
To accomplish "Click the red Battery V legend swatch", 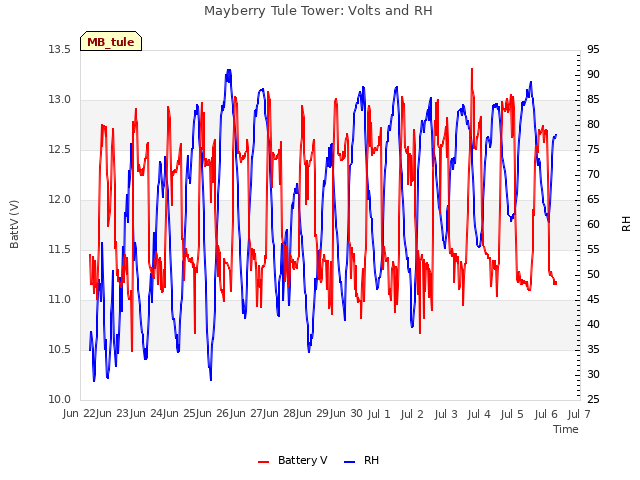I will [x=264, y=462].
